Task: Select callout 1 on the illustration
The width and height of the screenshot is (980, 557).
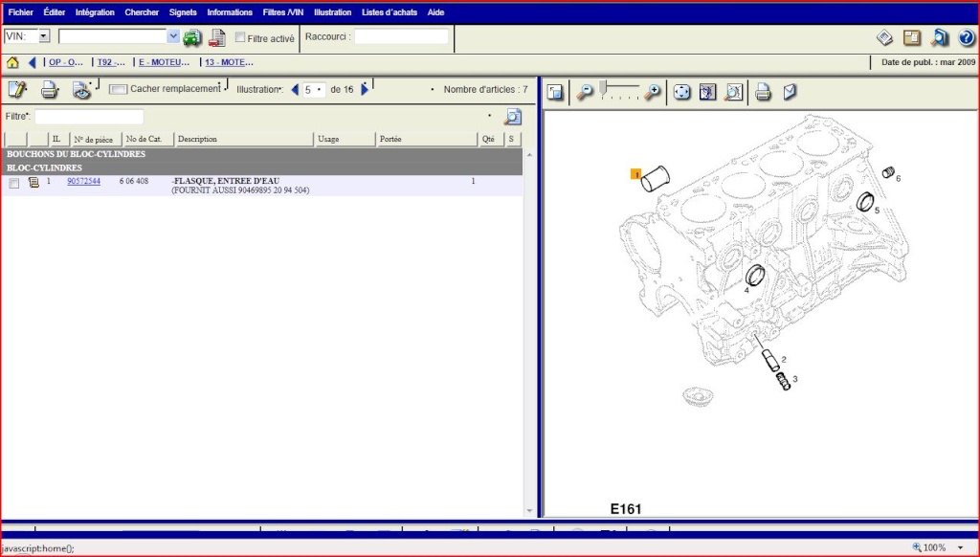Action: click(x=635, y=174)
